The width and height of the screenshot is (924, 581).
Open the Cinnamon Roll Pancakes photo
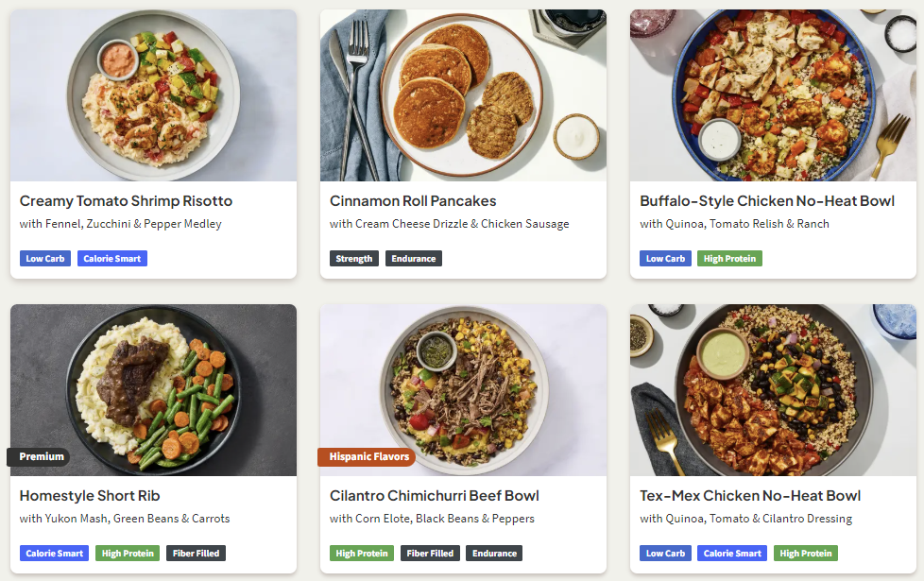coord(463,94)
